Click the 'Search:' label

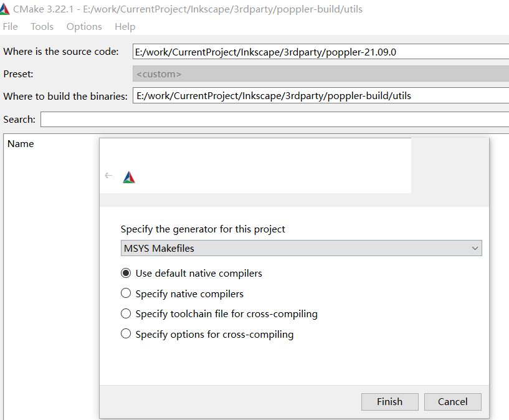coord(19,120)
